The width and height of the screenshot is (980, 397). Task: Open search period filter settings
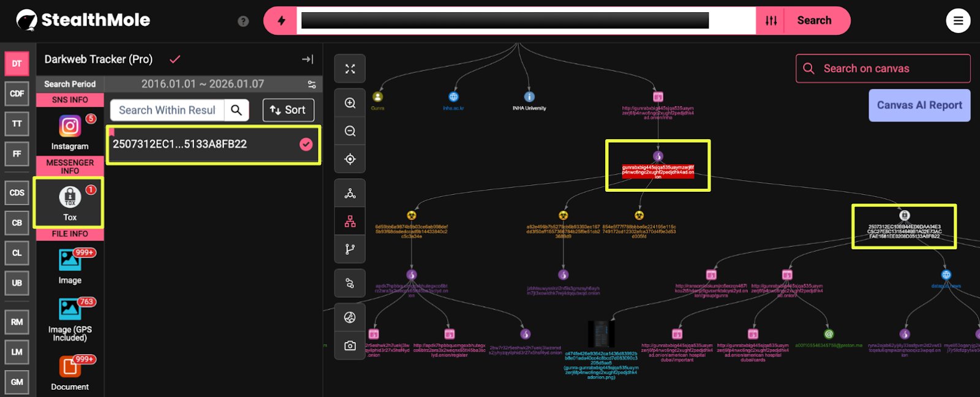coord(312,85)
